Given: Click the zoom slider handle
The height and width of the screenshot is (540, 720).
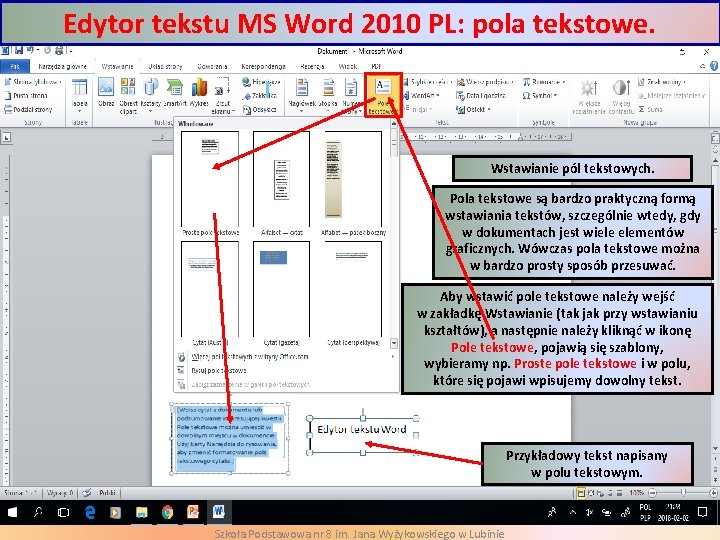Looking at the screenshot, I should pyautogui.click(x=683, y=493).
